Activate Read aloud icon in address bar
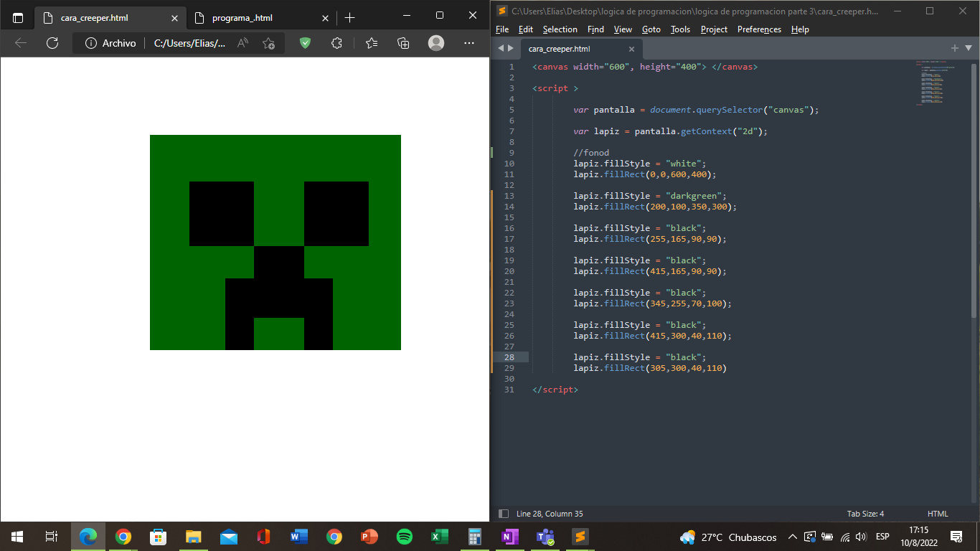Screen dimensions: 980x551 tap(242, 43)
